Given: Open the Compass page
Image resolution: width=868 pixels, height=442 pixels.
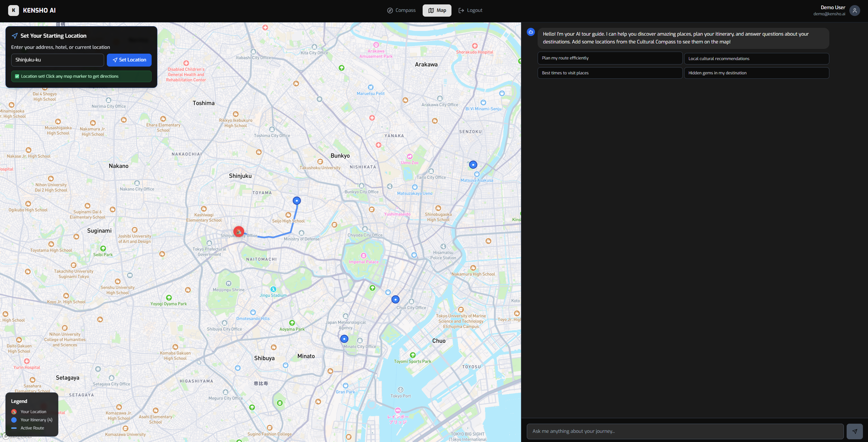Looking at the screenshot, I should [401, 10].
